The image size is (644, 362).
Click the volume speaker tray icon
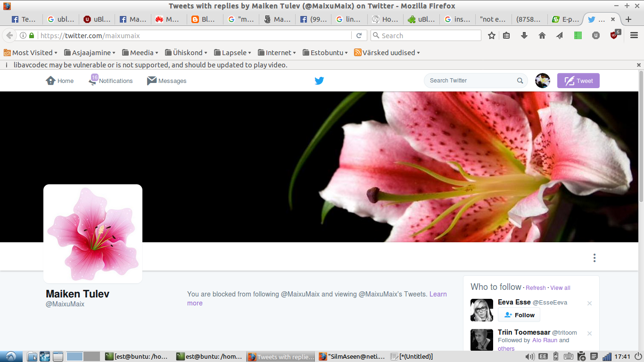[530, 356]
